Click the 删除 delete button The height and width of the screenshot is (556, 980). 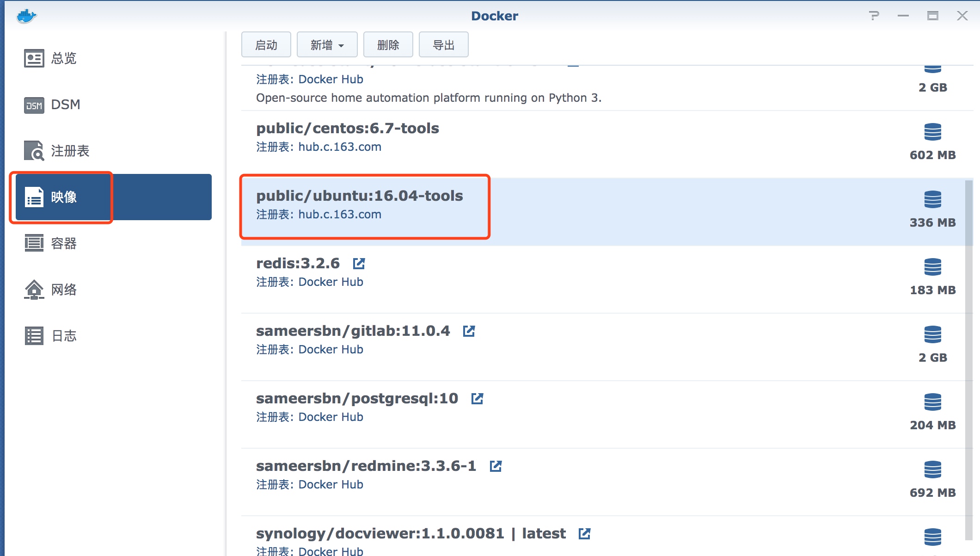[x=388, y=45]
